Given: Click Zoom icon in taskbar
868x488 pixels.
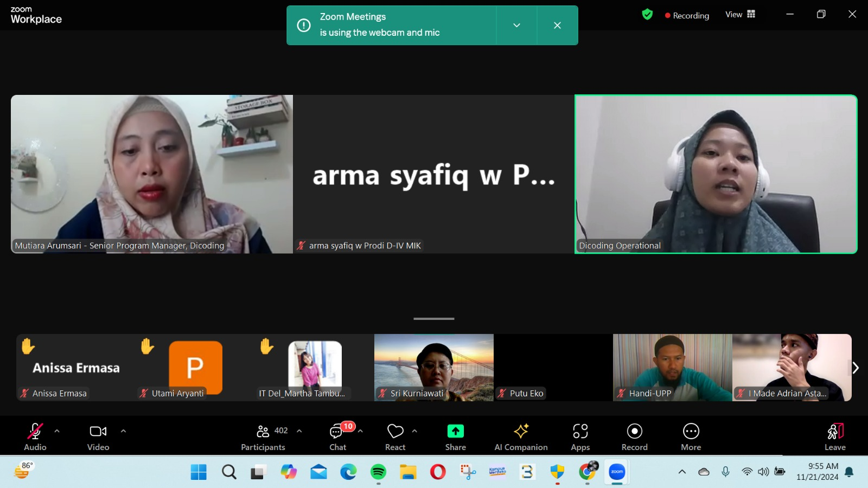Looking at the screenshot, I should 617,472.
